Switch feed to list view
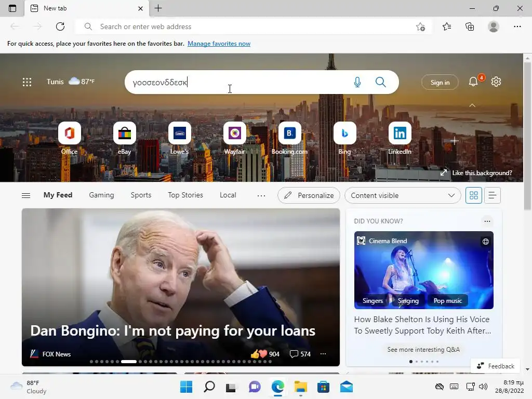Viewport: 532px width, 399px height. pos(493,195)
